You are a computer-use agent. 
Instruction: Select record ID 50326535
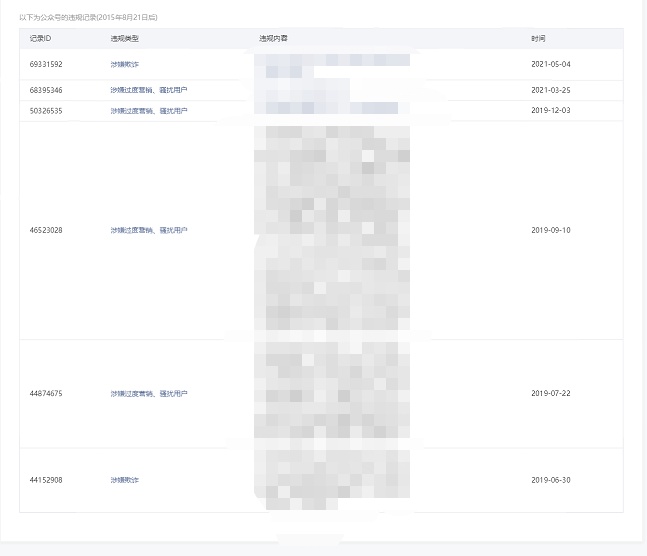pos(47,111)
